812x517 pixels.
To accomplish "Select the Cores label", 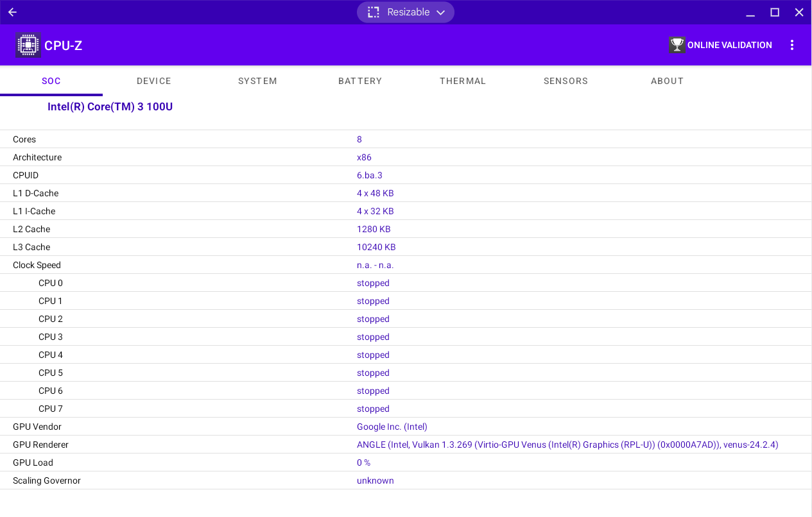I will [24, 139].
